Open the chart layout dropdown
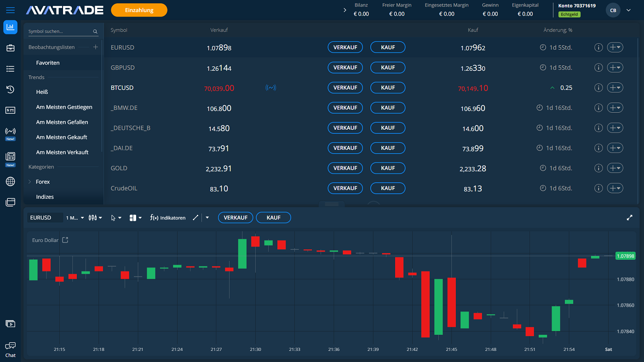The width and height of the screenshot is (644, 362). click(136, 218)
